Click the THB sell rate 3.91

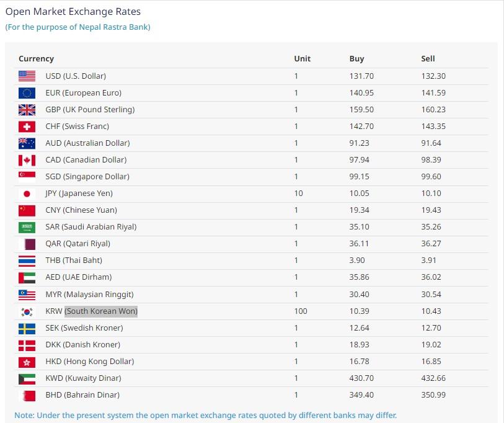click(x=428, y=260)
